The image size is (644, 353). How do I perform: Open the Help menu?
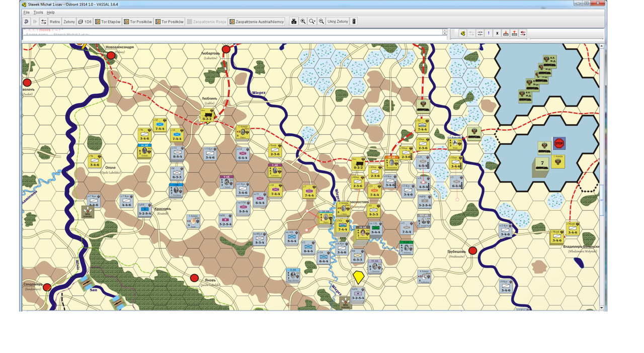click(51, 12)
